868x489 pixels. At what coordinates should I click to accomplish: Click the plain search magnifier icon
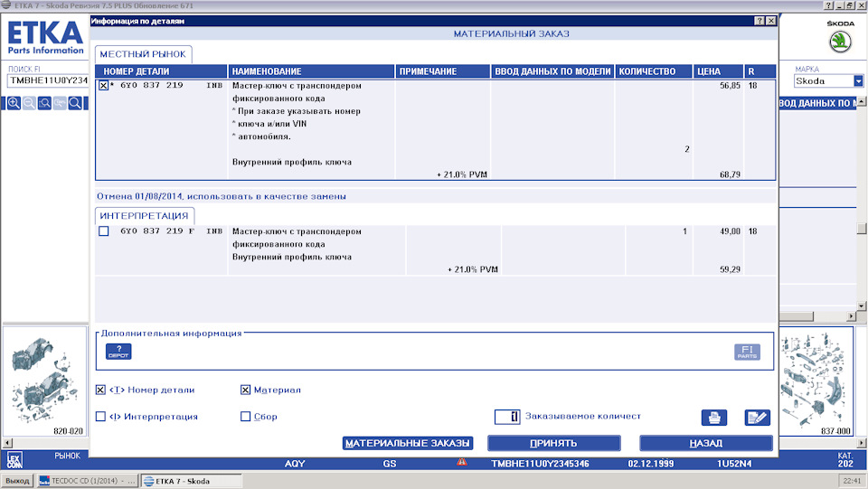75,103
